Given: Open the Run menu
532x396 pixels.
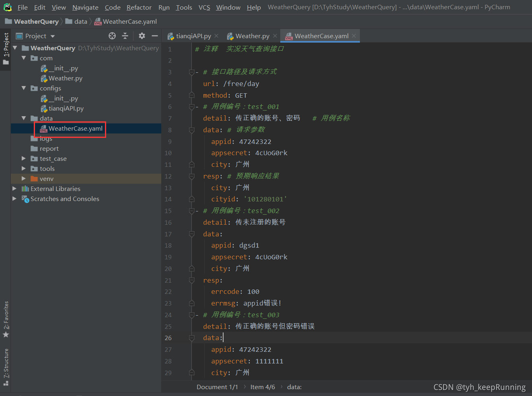Looking at the screenshot, I should (x=164, y=7).
